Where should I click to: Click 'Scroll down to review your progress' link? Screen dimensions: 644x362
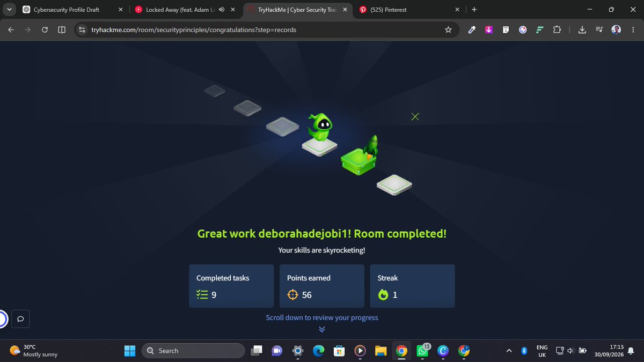coord(322,317)
